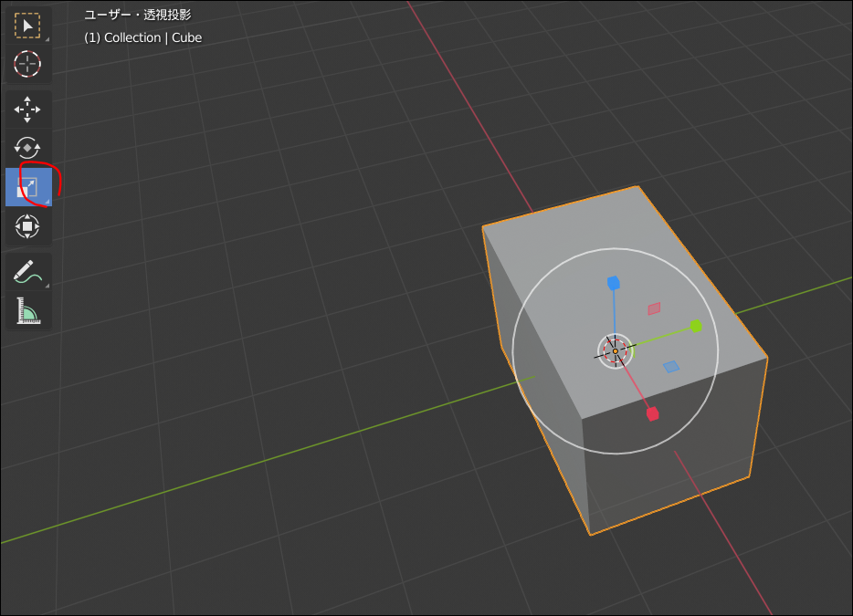
Task: Select the Select Box tool
Action: point(27,26)
